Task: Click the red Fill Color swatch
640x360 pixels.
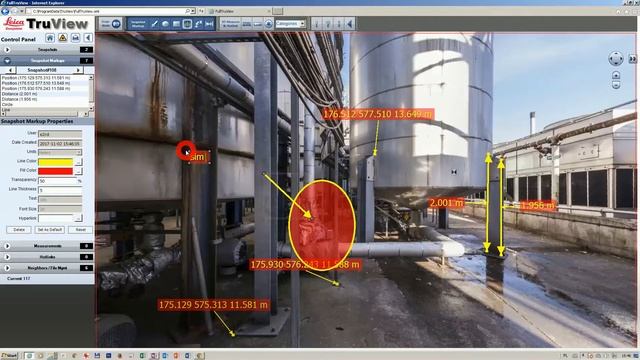Action: [56, 171]
